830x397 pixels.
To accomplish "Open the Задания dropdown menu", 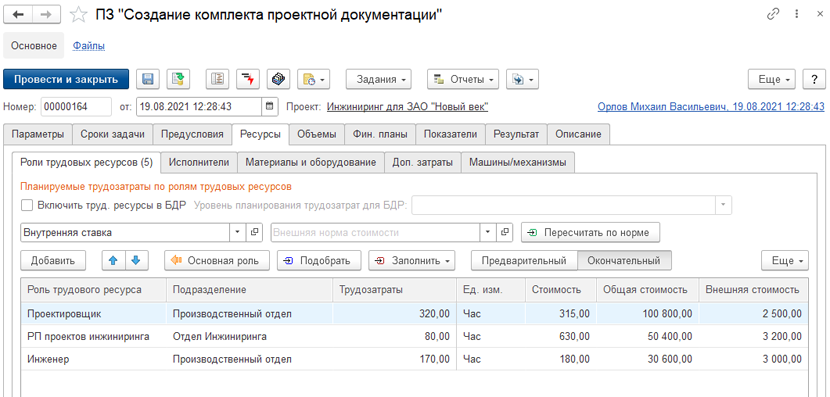I will (x=378, y=79).
